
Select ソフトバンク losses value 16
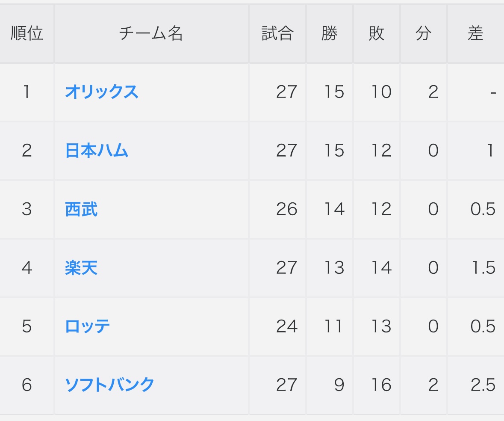coord(381,385)
